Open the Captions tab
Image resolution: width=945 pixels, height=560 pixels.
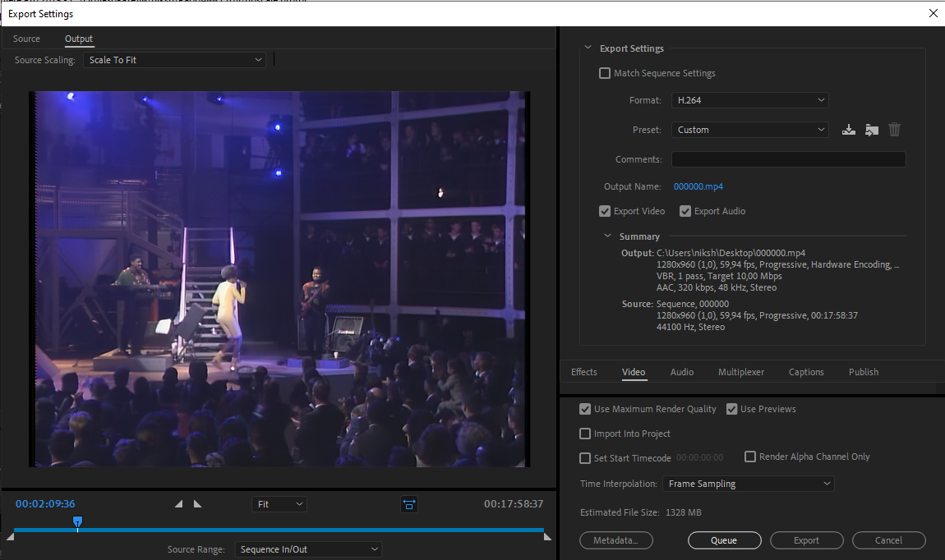pyautogui.click(x=806, y=372)
